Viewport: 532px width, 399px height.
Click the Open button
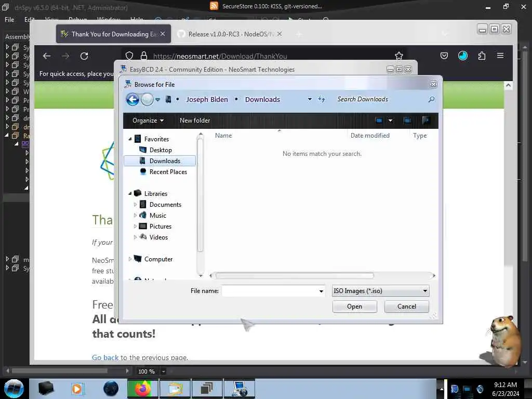click(354, 307)
